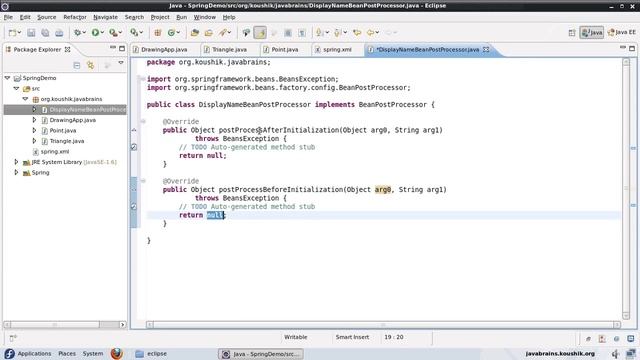Open the Source menu
640x360 pixels.
click(x=47, y=17)
